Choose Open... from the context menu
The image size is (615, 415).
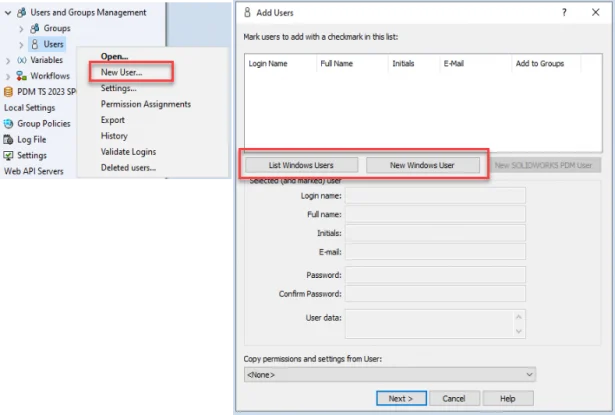point(114,56)
